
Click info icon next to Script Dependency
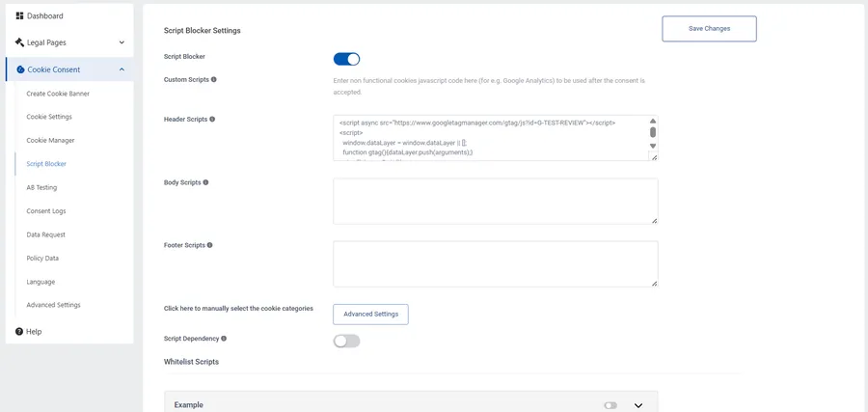click(x=224, y=339)
